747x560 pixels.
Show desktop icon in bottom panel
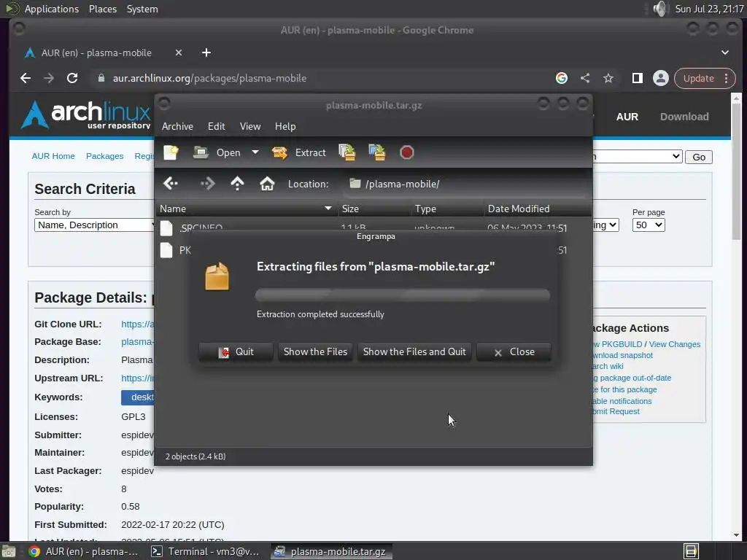[x=9, y=551]
